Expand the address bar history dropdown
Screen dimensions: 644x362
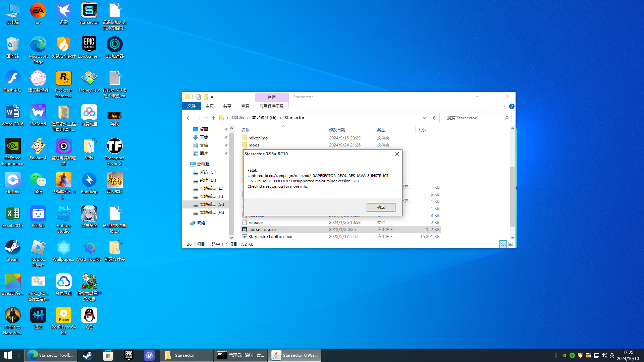point(424,118)
